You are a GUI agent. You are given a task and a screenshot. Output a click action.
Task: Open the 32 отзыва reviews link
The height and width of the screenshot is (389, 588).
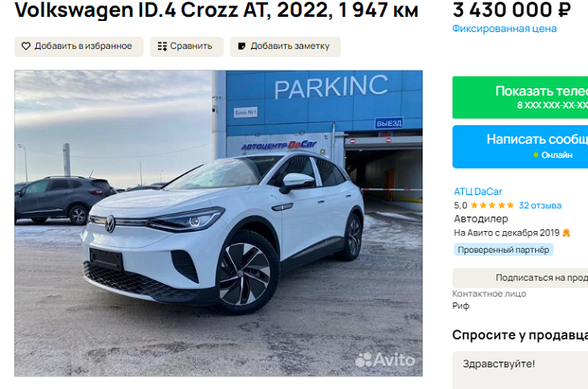click(x=540, y=205)
